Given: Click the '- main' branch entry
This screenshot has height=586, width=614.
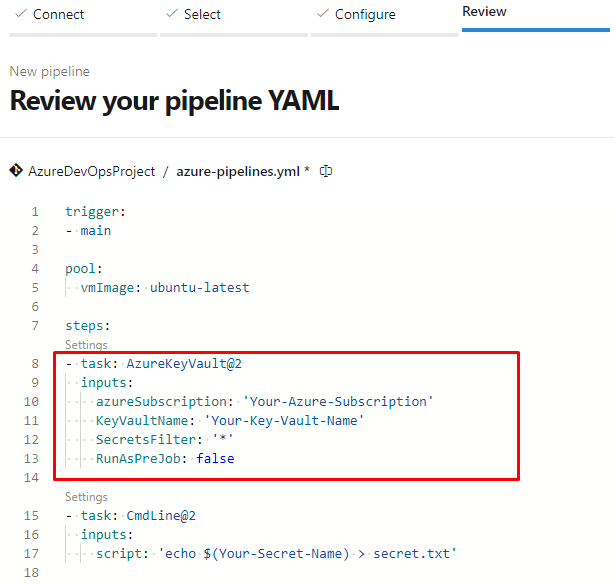Looking at the screenshot, I should click(88, 231).
